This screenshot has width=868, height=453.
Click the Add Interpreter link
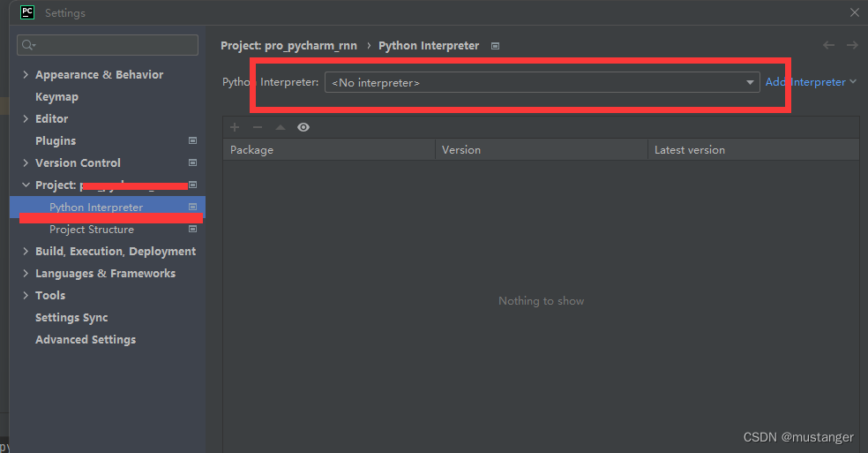pos(805,82)
